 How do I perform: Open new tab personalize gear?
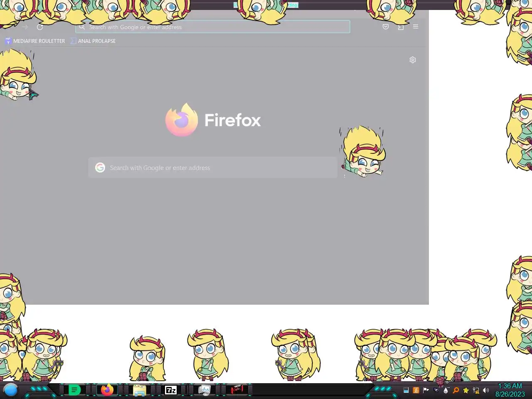tap(413, 60)
